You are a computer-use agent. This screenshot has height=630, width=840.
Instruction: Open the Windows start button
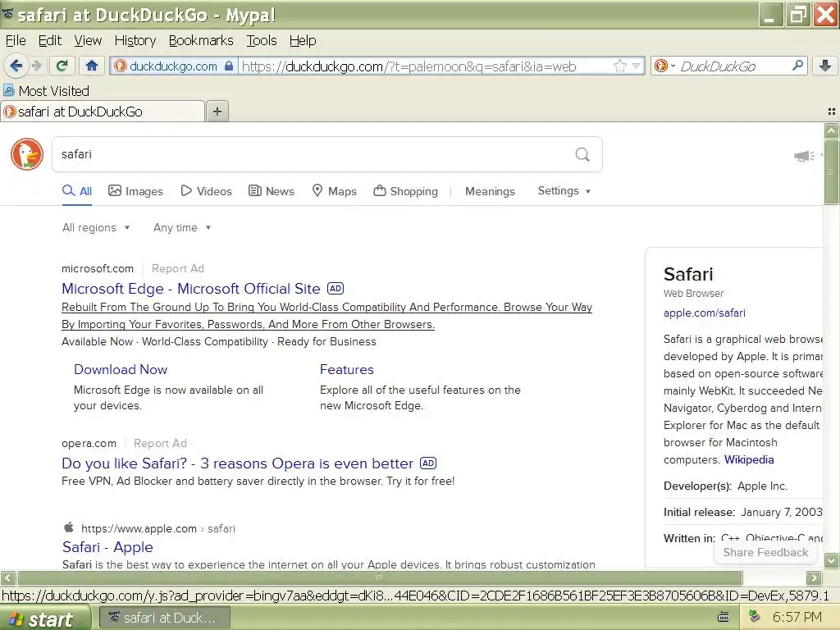click(x=44, y=619)
